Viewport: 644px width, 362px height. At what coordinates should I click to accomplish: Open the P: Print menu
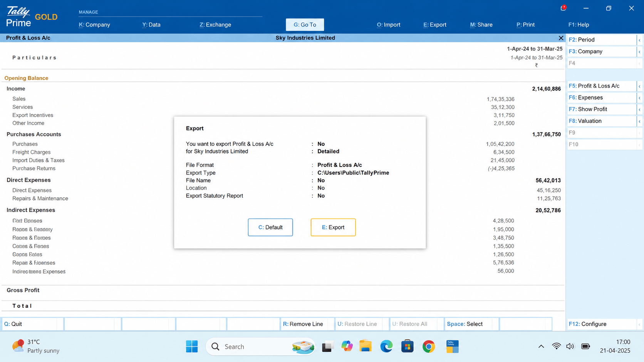point(525,25)
